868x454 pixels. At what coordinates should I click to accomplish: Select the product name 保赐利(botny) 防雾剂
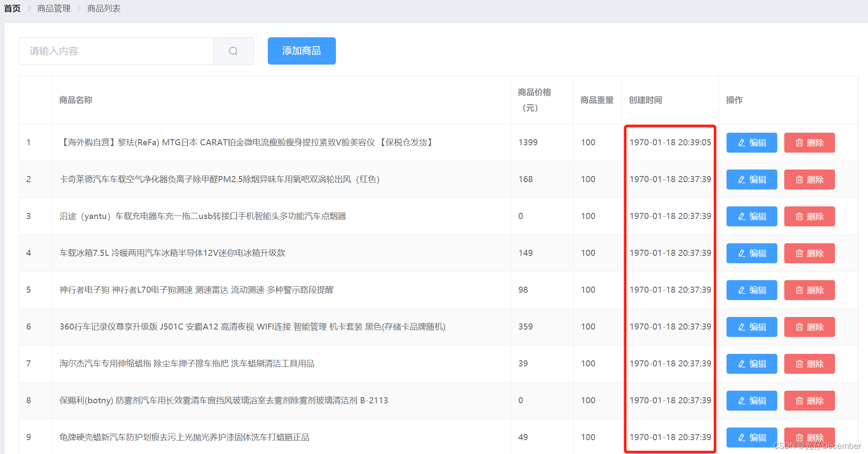pyautogui.click(x=224, y=400)
